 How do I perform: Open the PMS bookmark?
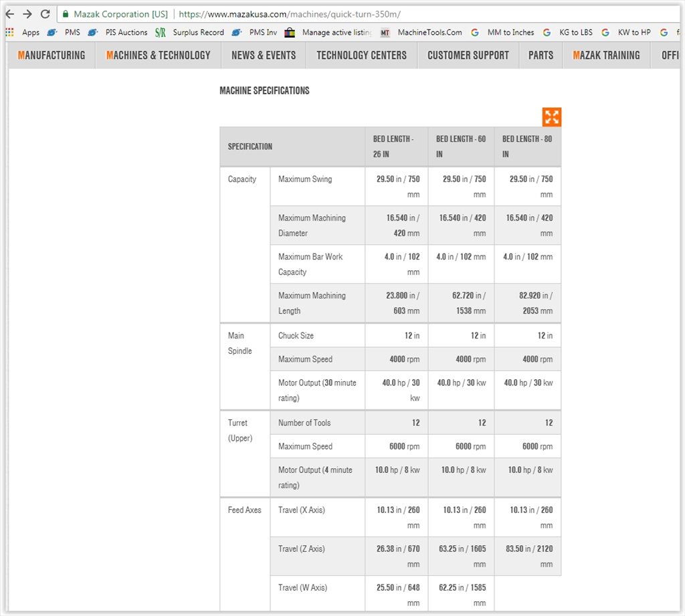coord(64,32)
